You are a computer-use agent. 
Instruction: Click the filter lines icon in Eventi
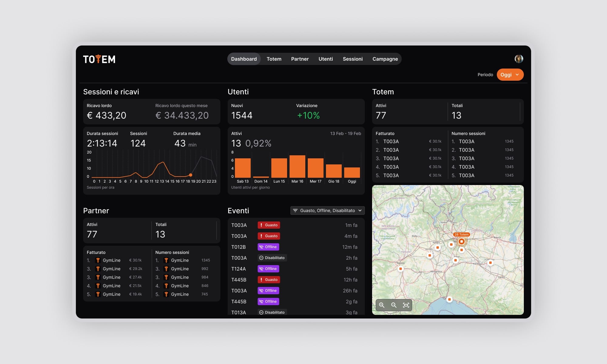(x=295, y=211)
